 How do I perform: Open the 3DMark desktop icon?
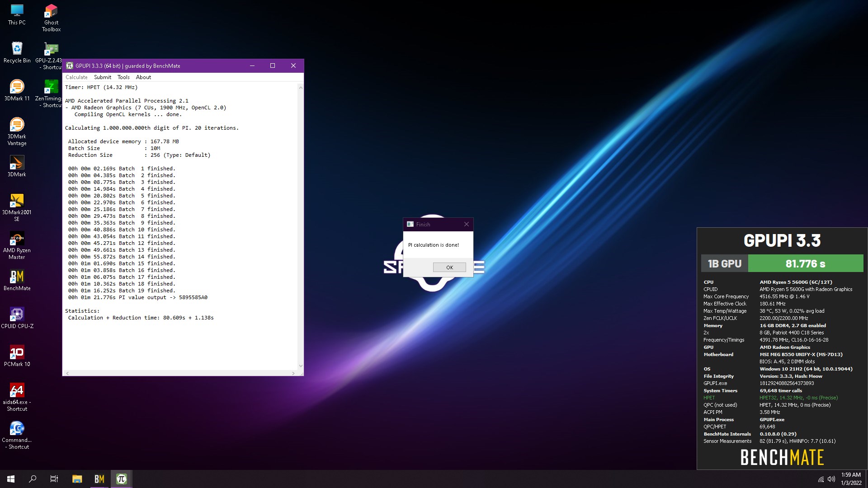point(17,166)
